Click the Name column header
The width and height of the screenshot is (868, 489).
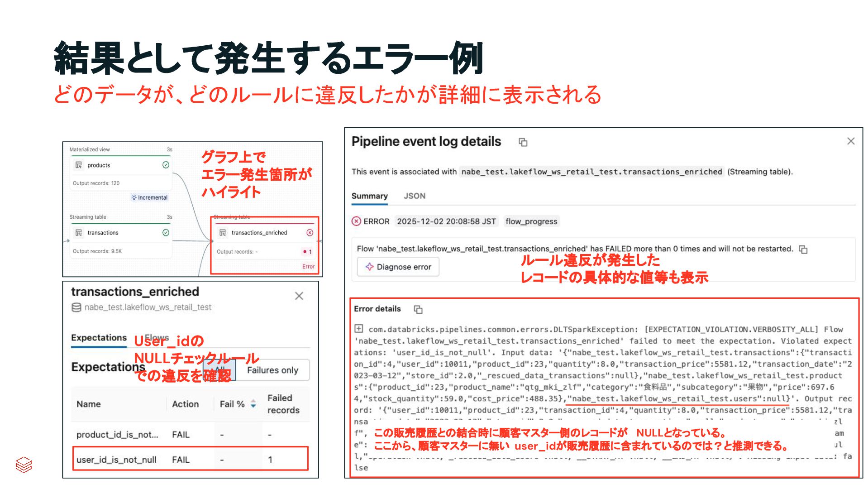(89, 404)
